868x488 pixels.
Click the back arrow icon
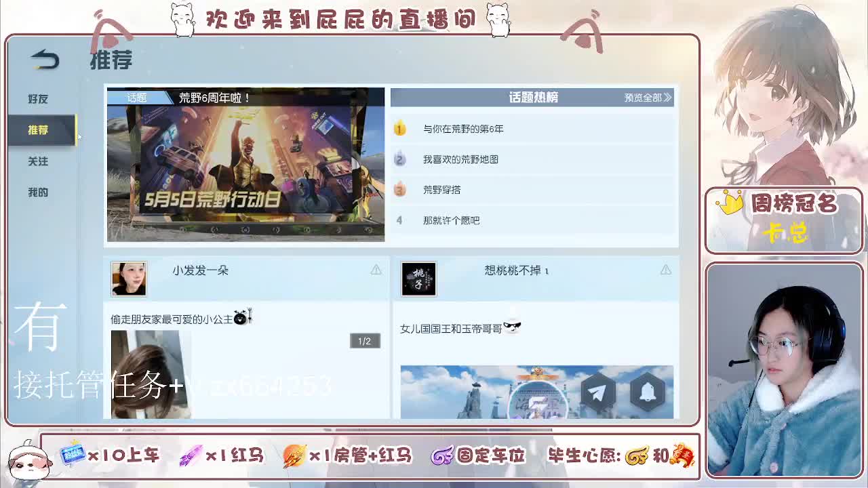(x=45, y=60)
